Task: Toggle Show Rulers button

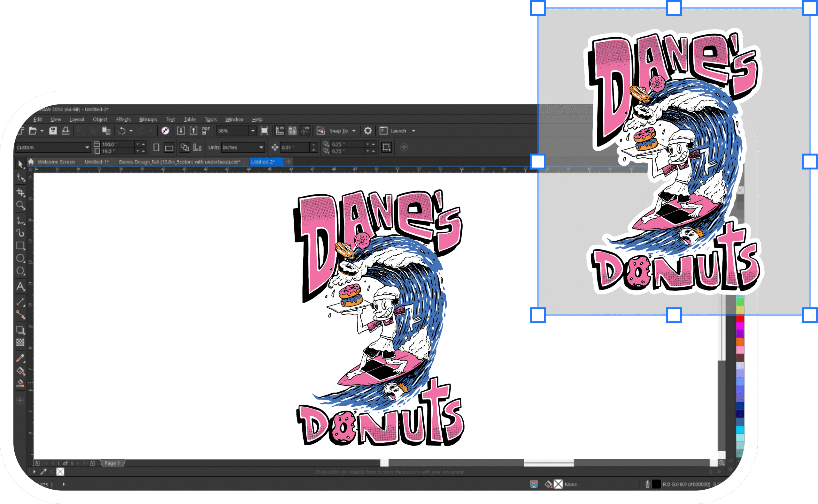Action: point(280,131)
